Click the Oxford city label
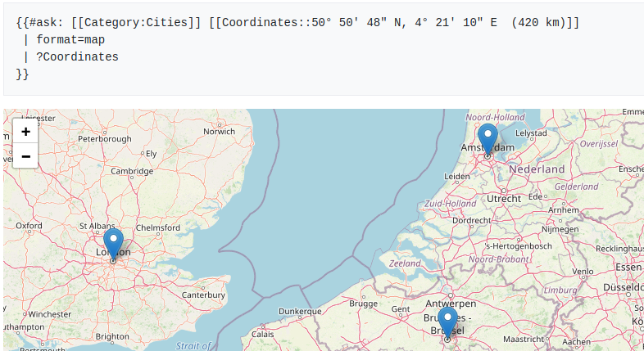Viewport: 644px width, 351px height. [29, 226]
